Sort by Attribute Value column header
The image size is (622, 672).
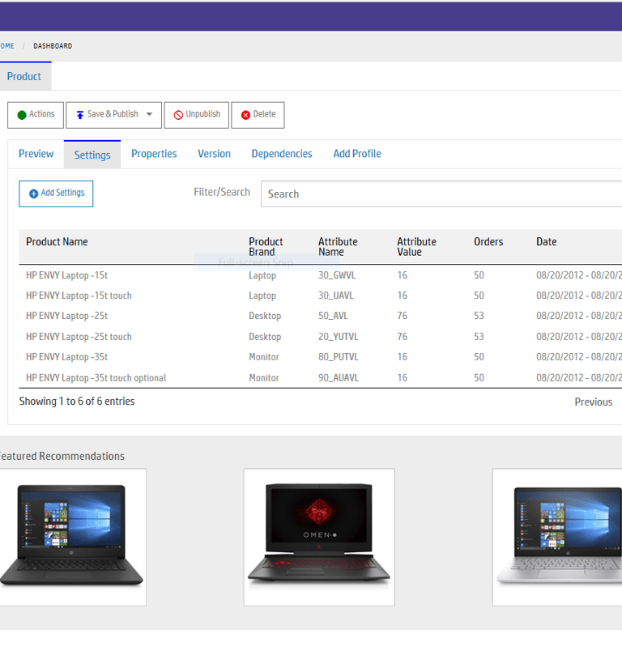[416, 247]
